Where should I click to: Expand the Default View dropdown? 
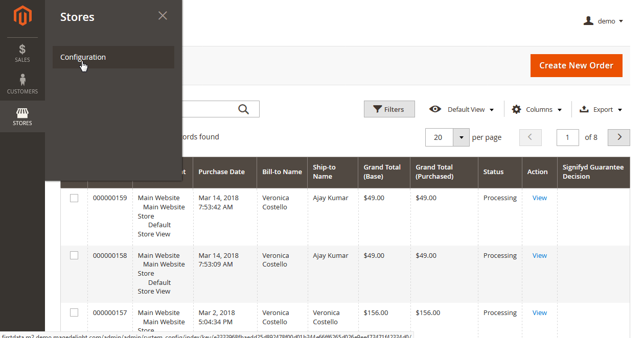click(x=462, y=109)
